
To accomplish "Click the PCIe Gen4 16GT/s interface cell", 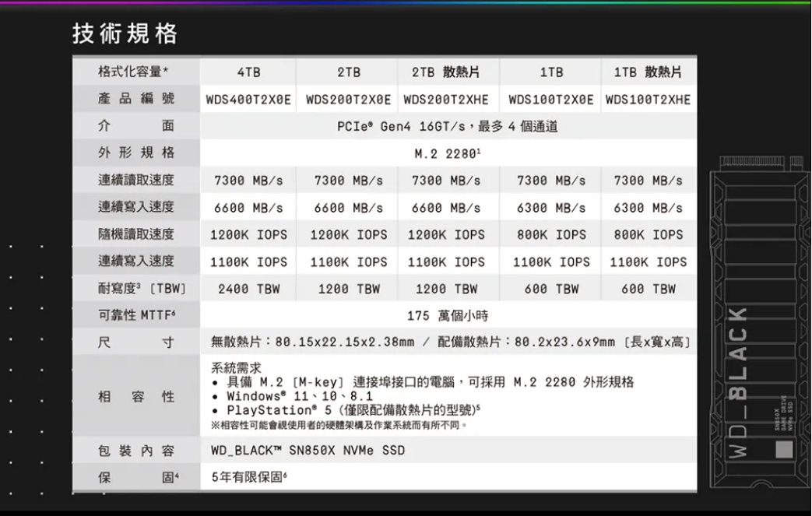I will pyautogui.click(x=448, y=126).
